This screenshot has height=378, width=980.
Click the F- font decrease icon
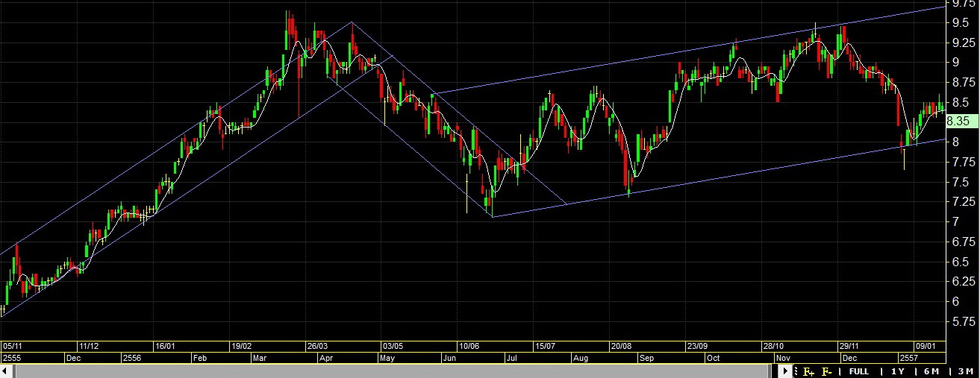click(x=826, y=371)
